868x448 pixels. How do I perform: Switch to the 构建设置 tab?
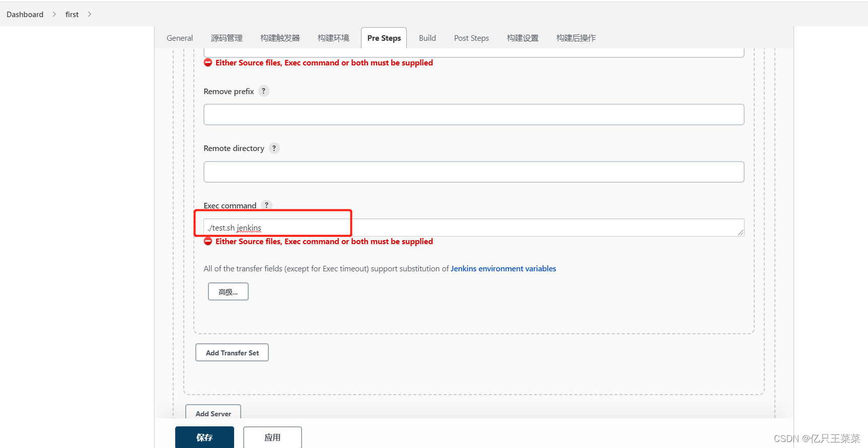point(523,38)
